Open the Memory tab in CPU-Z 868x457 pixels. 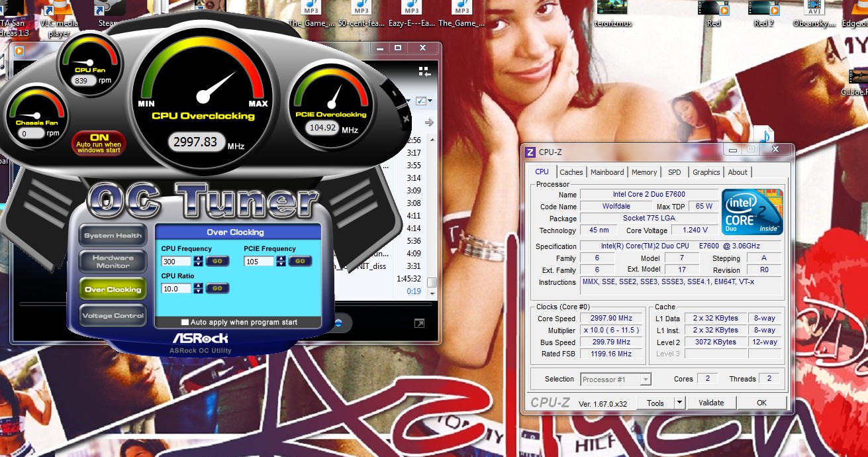pyautogui.click(x=644, y=172)
